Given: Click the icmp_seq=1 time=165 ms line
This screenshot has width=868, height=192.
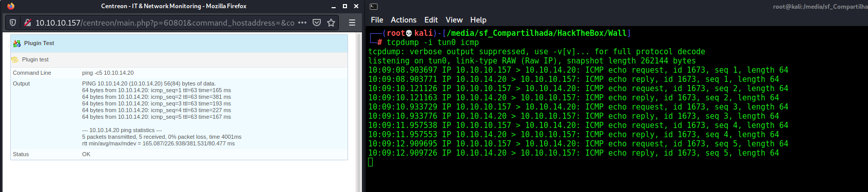Looking at the screenshot, I should pyautogui.click(x=157, y=90).
